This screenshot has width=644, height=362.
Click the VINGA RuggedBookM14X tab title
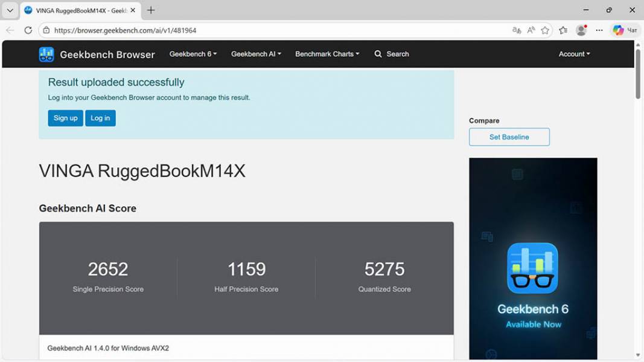click(x=81, y=11)
